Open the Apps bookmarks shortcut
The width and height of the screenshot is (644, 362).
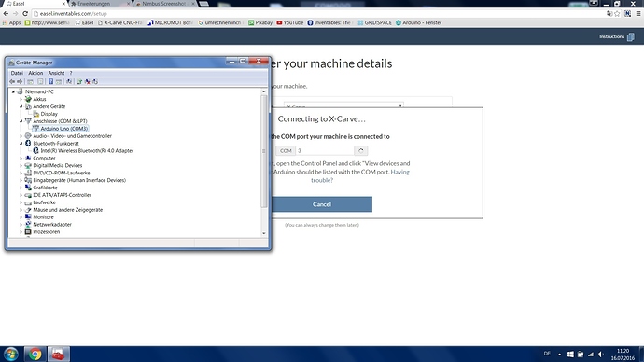pos(11,22)
